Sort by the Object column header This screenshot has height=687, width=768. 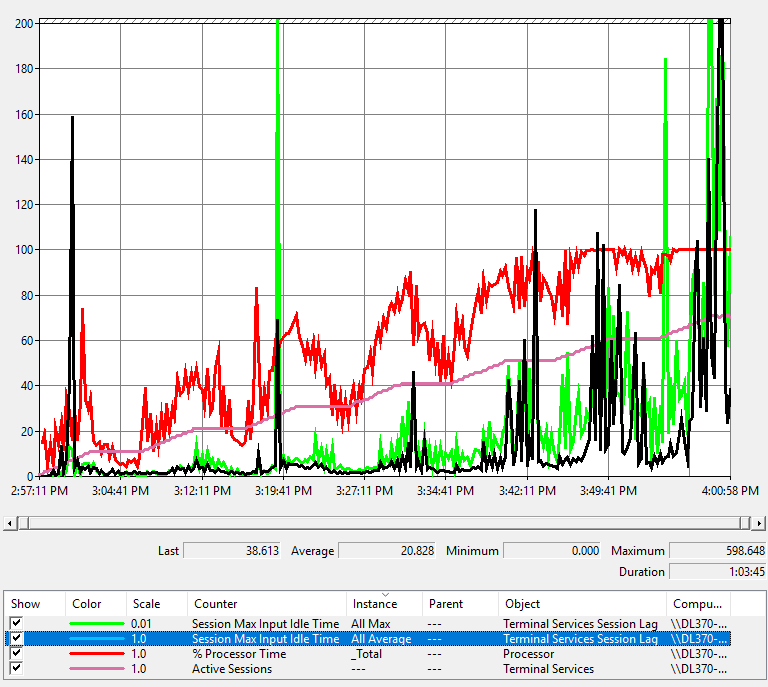[x=523, y=604]
